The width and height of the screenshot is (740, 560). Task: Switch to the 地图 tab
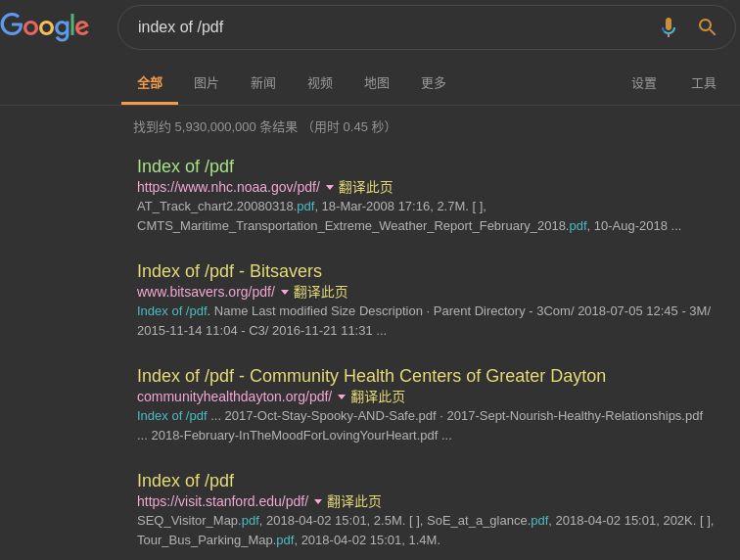coord(377,83)
